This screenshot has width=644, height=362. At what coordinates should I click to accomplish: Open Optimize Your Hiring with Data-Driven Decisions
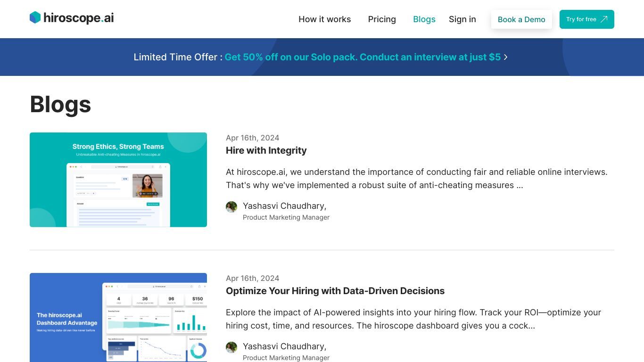[335, 291]
